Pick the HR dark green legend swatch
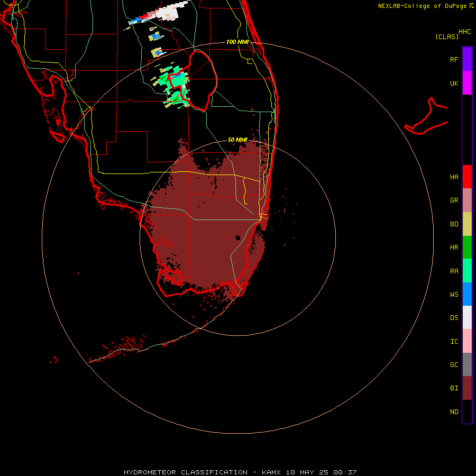 [x=467, y=248]
